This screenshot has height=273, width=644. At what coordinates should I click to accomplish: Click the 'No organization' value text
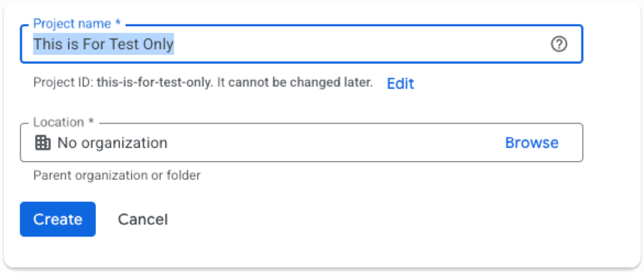click(112, 143)
